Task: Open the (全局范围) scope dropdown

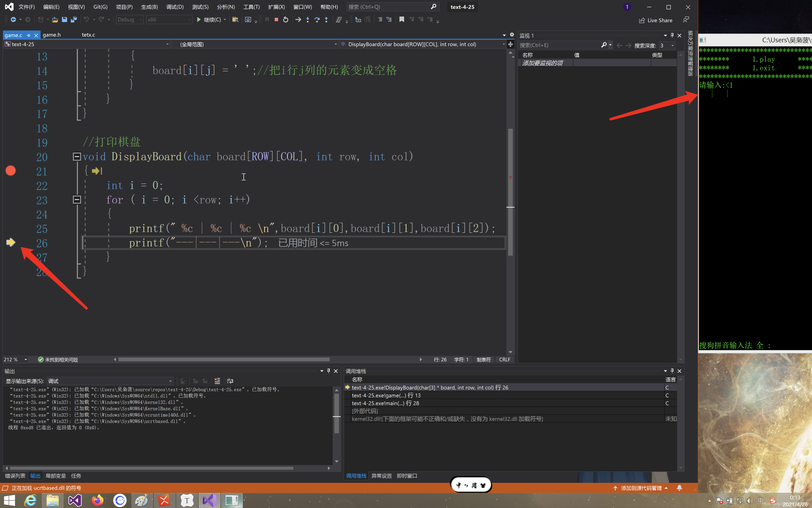Action: [255, 44]
